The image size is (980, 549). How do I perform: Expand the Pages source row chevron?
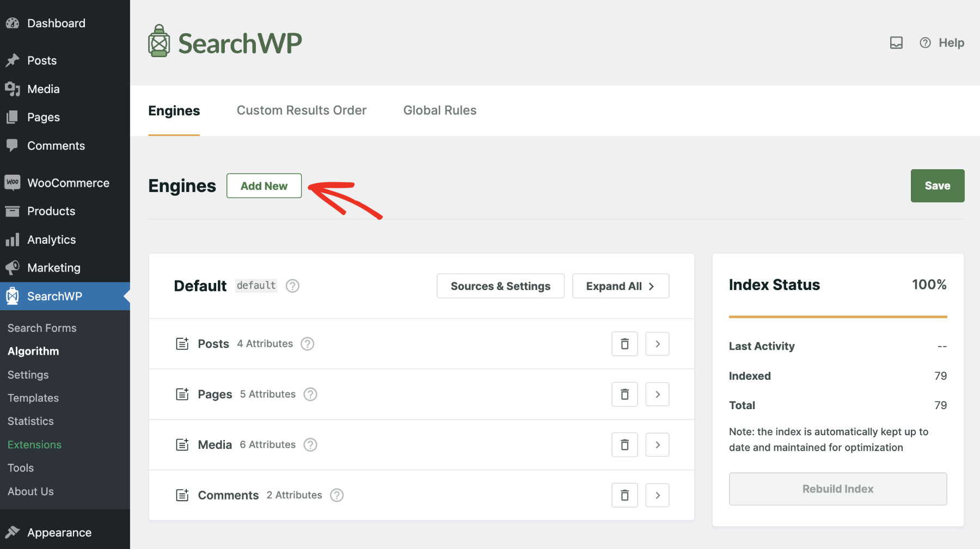click(x=657, y=394)
